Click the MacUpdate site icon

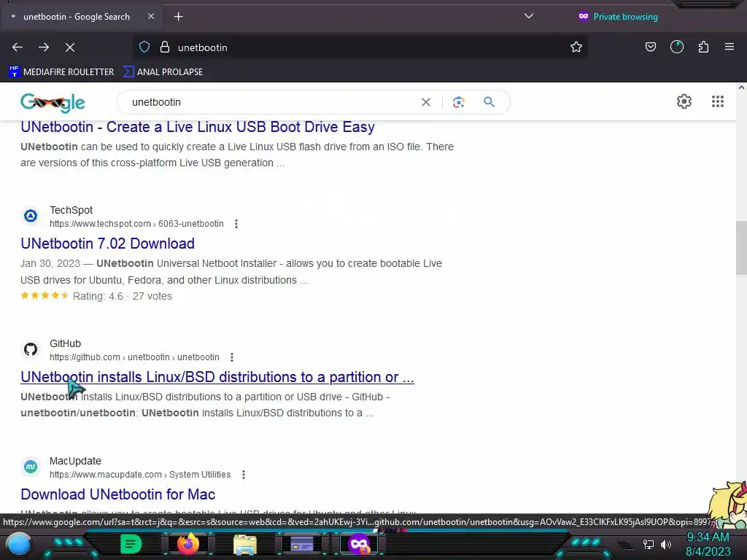(x=31, y=467)
